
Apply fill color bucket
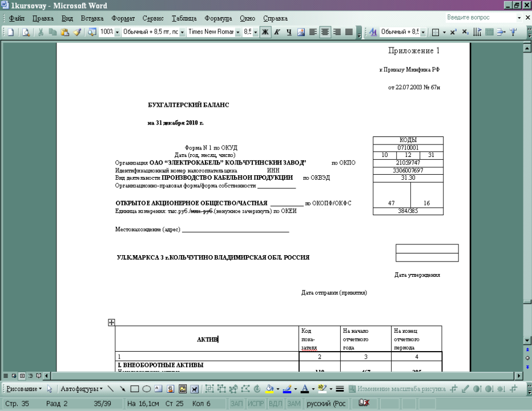(x=270, y=389)
